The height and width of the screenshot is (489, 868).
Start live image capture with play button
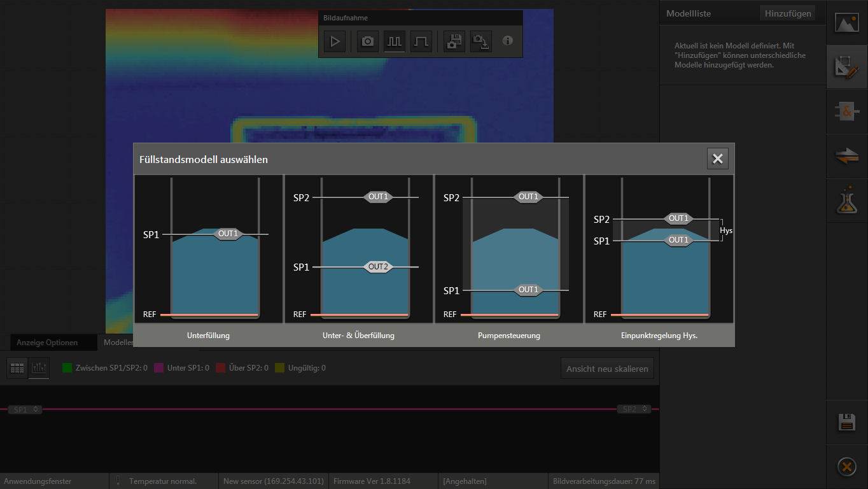coord(335,42)
